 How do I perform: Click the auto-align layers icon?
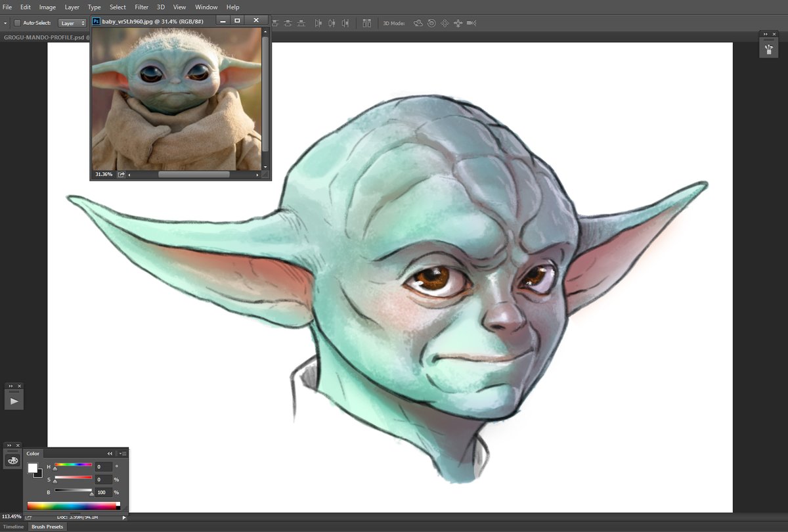tap(367, 23)
